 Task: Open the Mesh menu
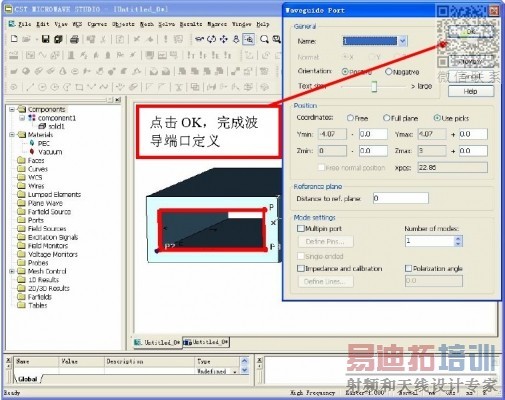pyautogui.click(x=147, y=24)
